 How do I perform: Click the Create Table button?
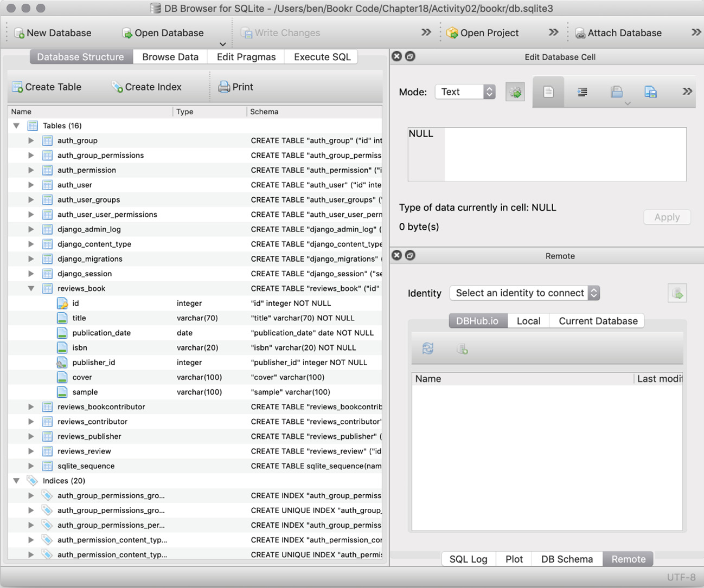coord(47,87)
